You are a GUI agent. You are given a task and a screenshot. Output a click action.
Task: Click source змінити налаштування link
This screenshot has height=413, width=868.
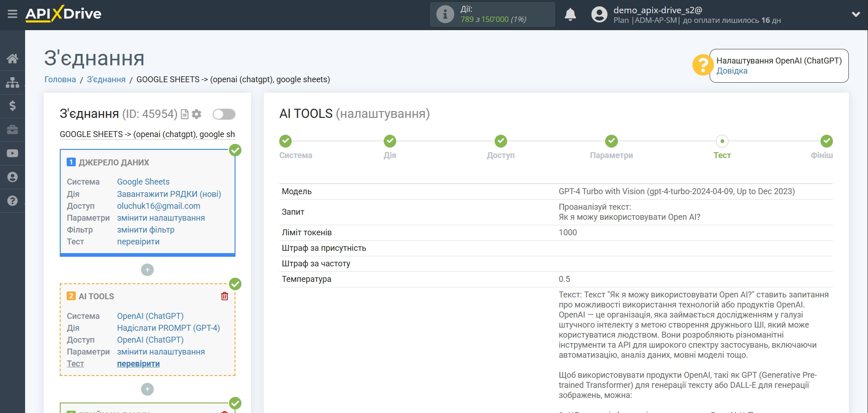click(x=161, y=218)
